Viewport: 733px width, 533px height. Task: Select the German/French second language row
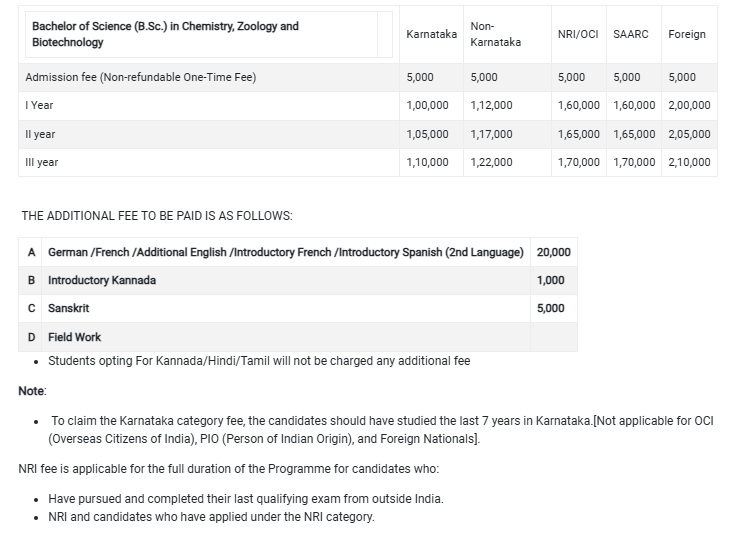285,252
